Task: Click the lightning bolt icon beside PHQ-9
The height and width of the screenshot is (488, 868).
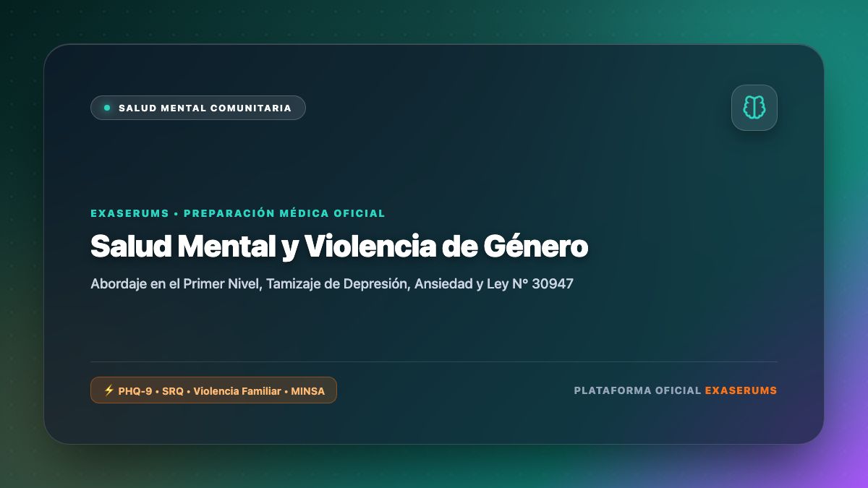Action: [109, 390]
